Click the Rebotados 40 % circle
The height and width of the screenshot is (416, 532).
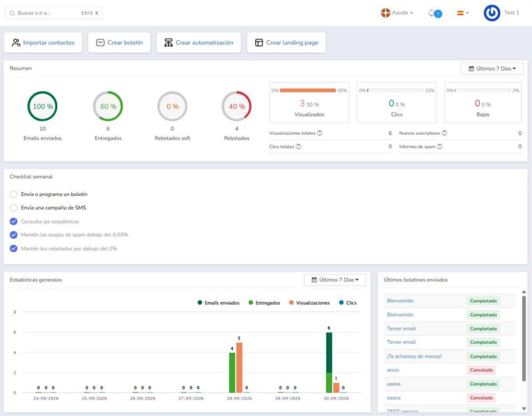(236, 106)
